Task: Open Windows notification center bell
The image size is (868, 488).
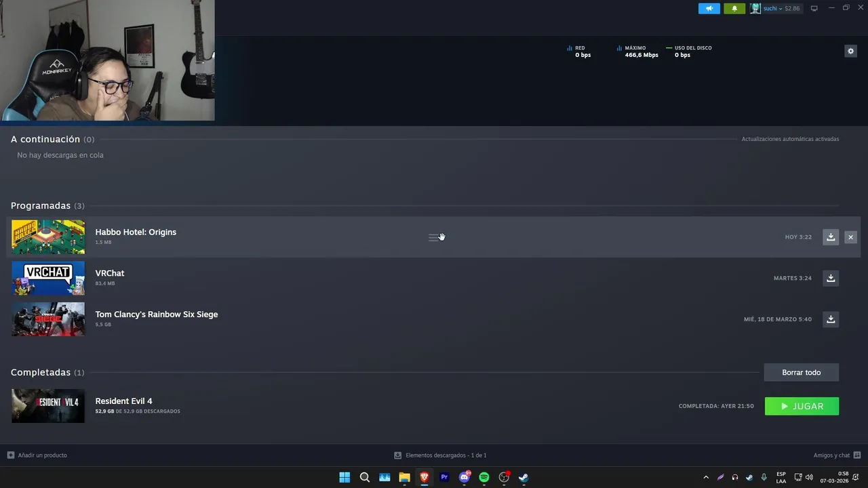Action: pyautogui.click(x=856, y=477)
